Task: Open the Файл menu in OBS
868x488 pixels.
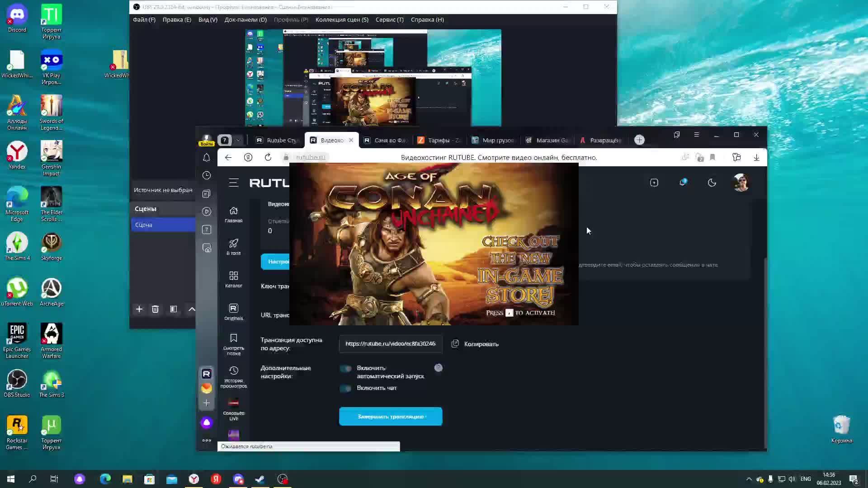Action: coord(144,19)
